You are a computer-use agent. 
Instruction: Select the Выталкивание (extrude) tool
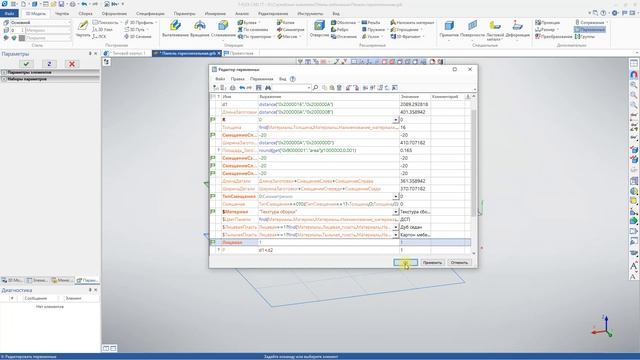(x=175, y=29)
